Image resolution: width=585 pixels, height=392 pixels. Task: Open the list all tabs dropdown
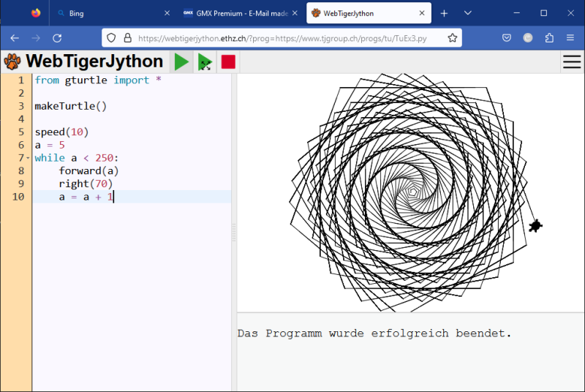(468, 13)
